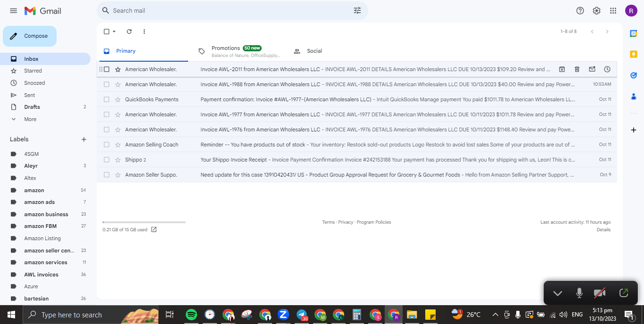Open the amazon FBM label
This screenshot has height=324, width=644.
tap(41, 226)
